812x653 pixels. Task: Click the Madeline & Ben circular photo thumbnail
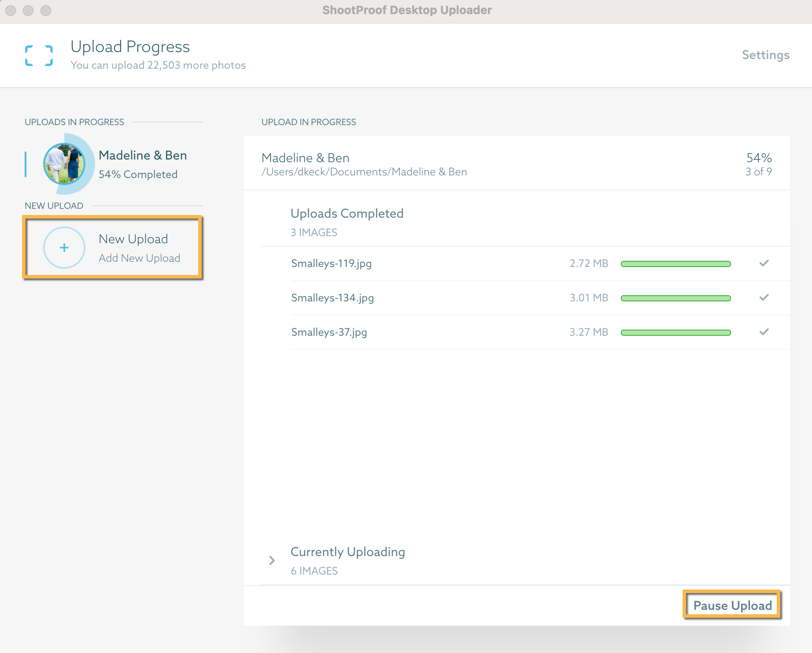point(64,164)
